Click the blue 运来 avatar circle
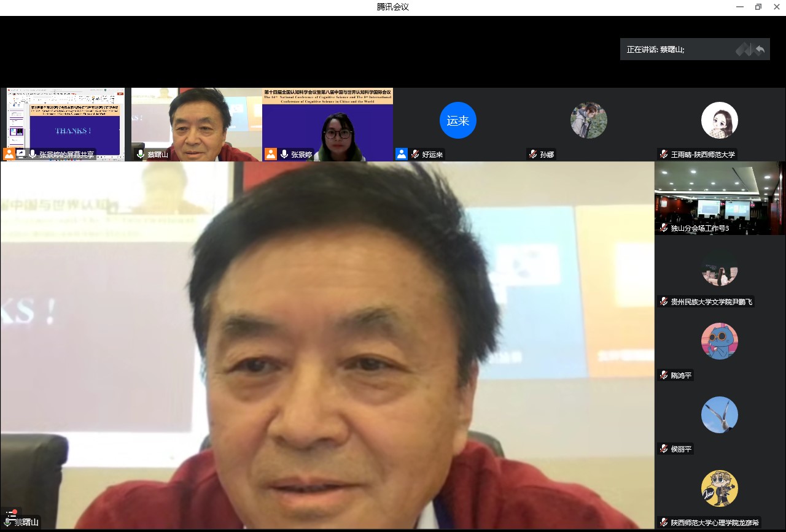The height and width of the screenshot is (532, 786). pos(458,120)
